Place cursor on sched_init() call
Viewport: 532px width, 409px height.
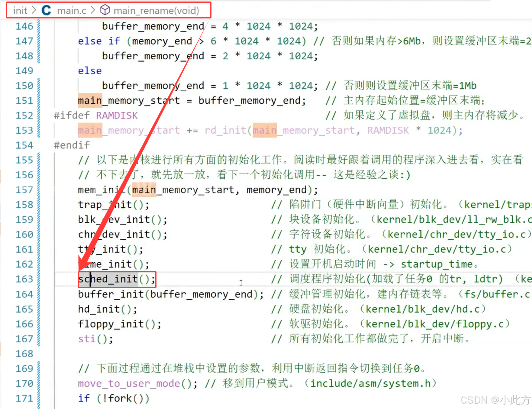click(x=117, y=279)
